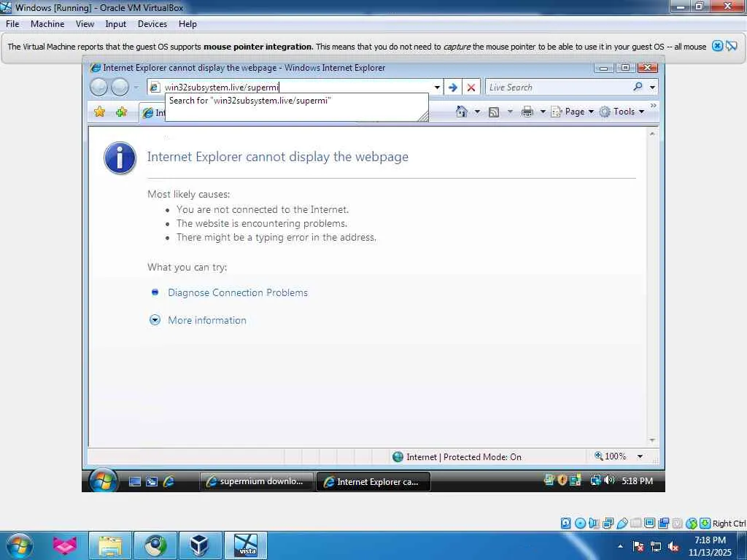Click the host muted volume tray icon

673,547
